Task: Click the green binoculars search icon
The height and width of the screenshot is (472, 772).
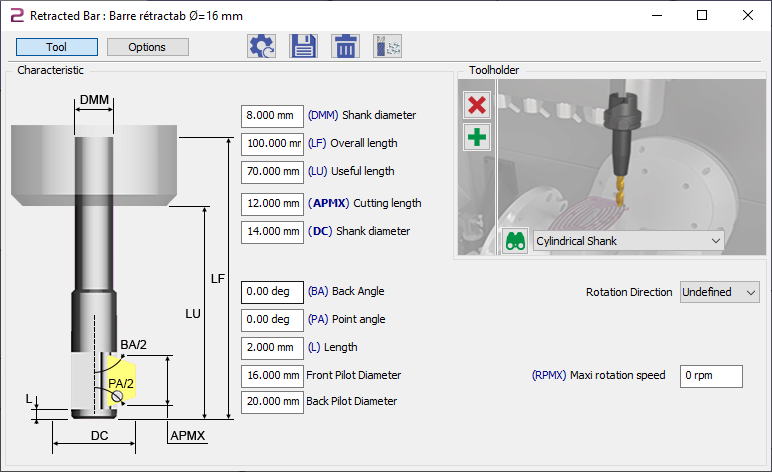Action: [515, 241]
